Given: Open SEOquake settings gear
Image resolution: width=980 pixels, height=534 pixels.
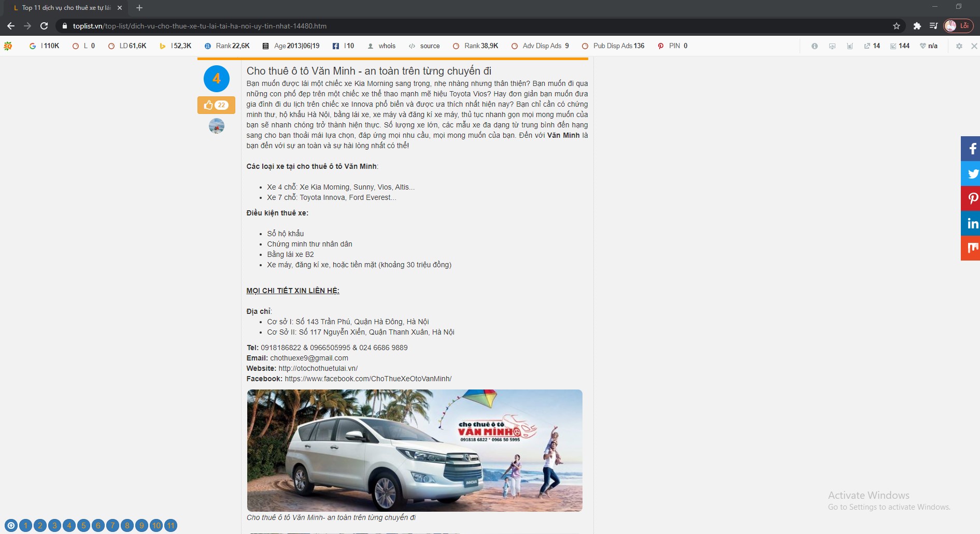Looking at the screenshot, I should point(959,46).
